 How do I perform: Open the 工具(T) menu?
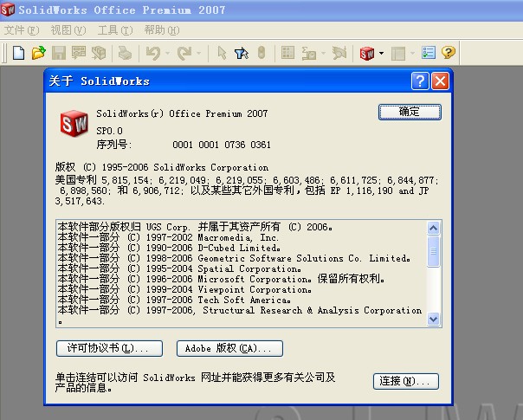115,30
